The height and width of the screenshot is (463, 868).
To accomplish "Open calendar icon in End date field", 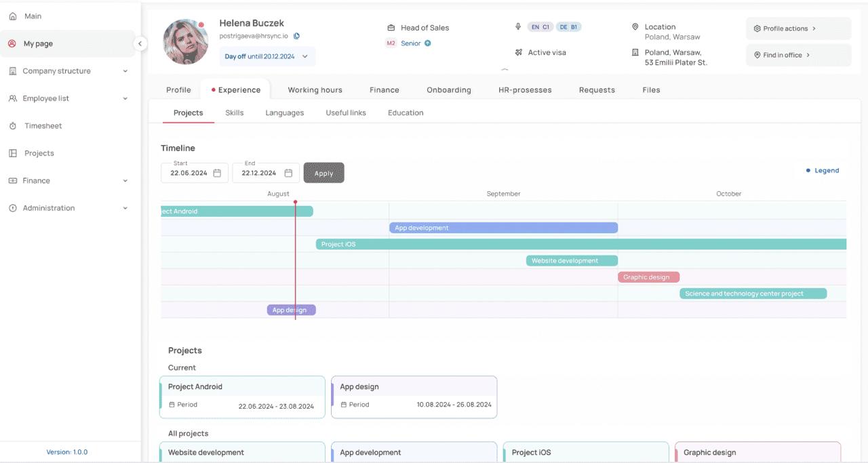I will tap(288, 173).
